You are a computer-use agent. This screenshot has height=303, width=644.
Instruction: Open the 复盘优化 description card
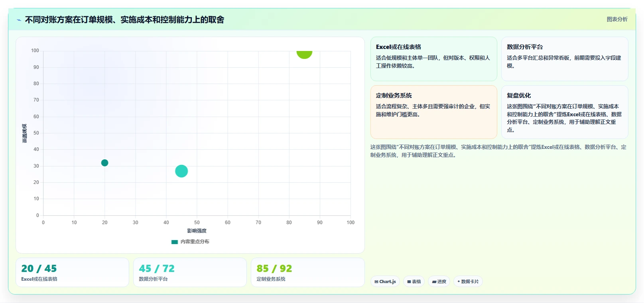click(565, 112)
